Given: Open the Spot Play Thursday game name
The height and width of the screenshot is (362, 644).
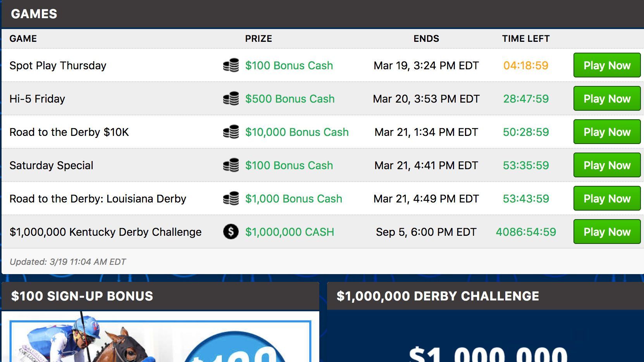Looking at the screenshot, I should click(58, 65).
